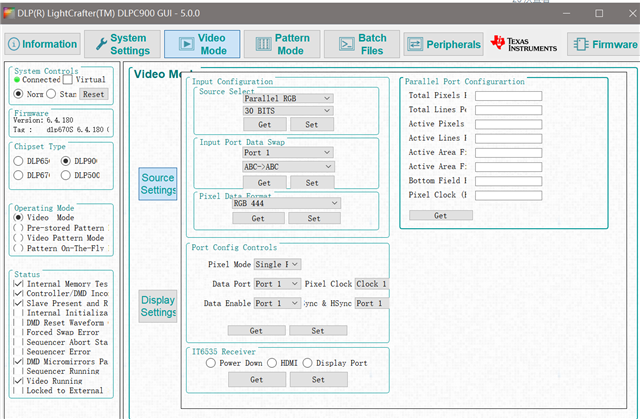Choose the DLP670S chipset radio button
The height and width of the screenshot is (419, 640).
pos(18,175)
